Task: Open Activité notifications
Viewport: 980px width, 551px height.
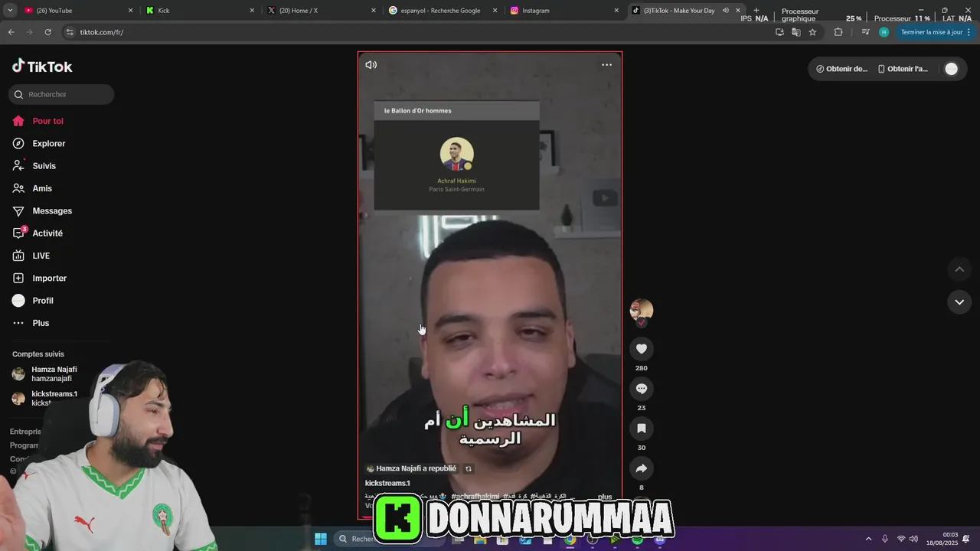Action: [38, 233]
